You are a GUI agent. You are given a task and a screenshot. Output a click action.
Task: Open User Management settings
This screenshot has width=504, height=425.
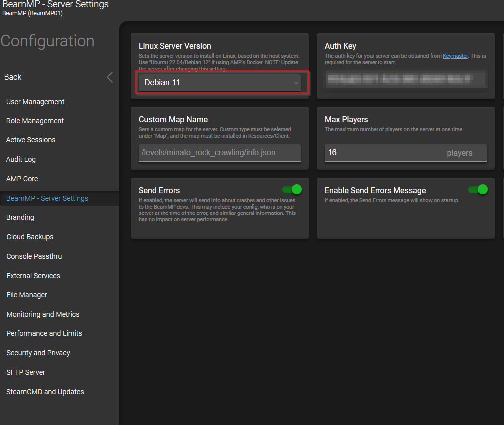35,102
